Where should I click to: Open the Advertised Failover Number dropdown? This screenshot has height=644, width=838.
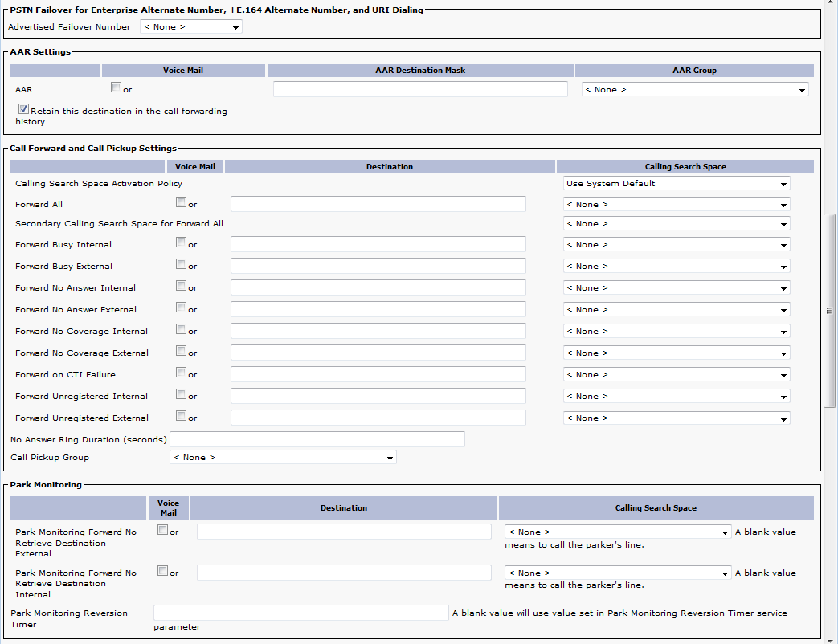click(x=191, y=27)
